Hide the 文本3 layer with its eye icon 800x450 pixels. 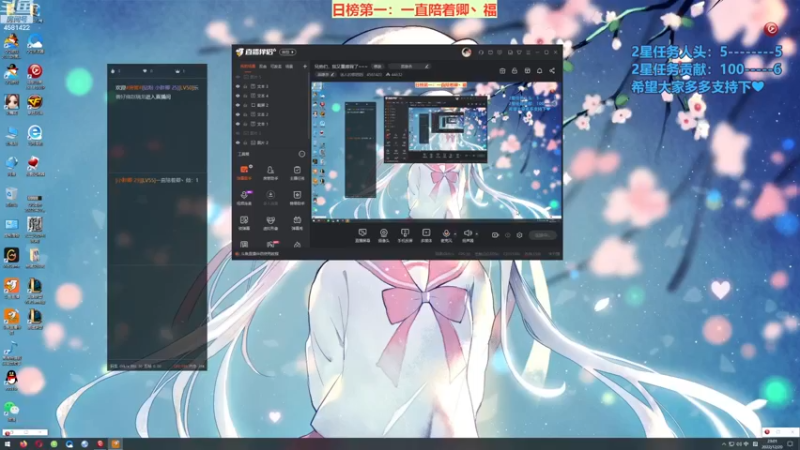pyautogui.click(x=238, y=86)
